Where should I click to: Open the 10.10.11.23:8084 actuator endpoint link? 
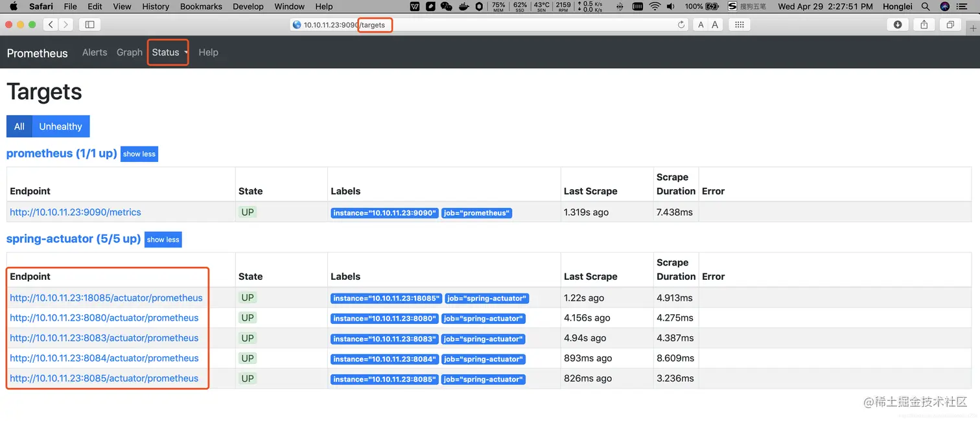(x=104, y=358)
